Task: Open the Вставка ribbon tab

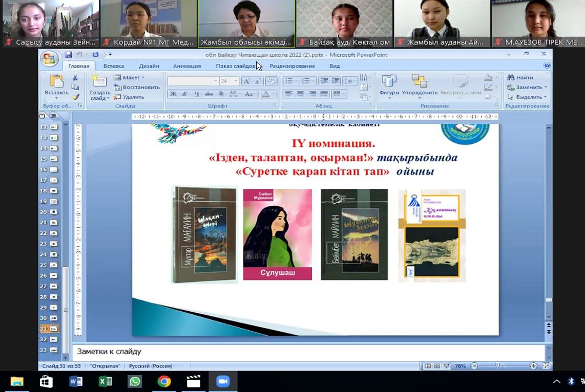Action: [x=113, y=66]
